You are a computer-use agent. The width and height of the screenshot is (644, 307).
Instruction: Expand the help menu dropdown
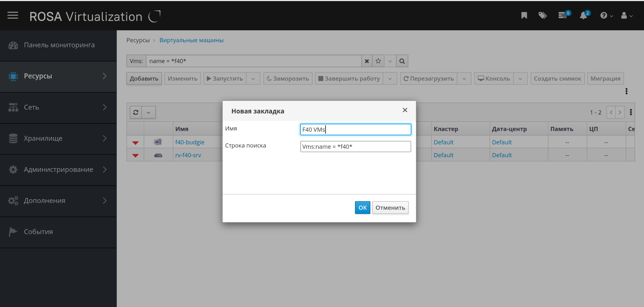click(606, 16)
